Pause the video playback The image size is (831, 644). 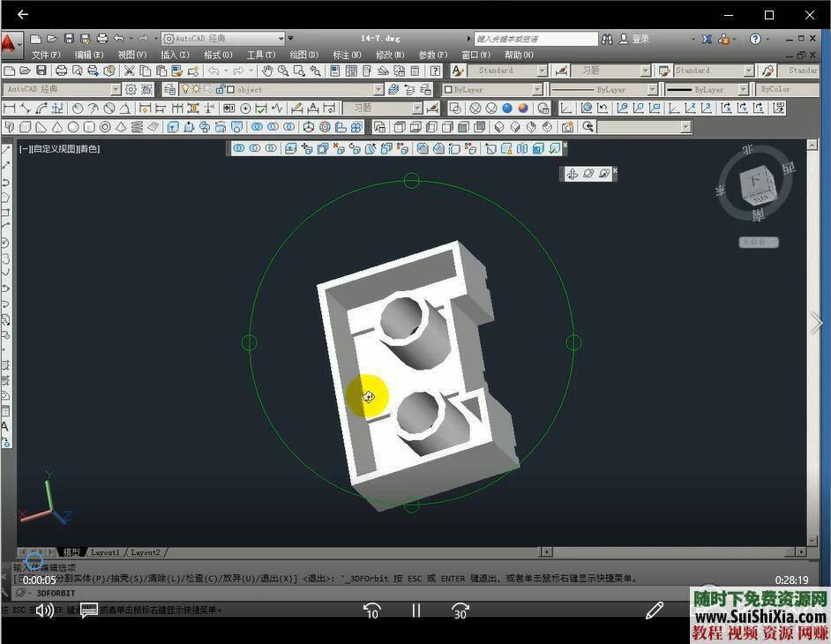coord(415,610)
